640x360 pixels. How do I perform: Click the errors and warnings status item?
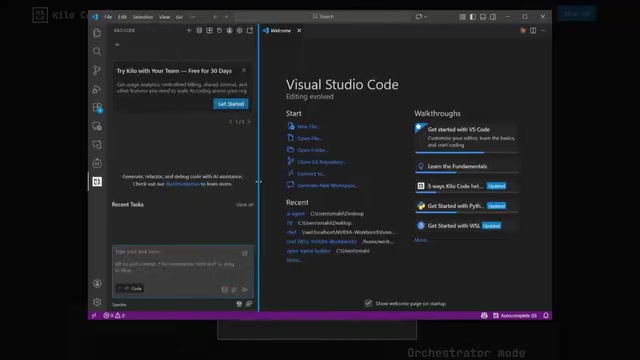tap(114, 316)
